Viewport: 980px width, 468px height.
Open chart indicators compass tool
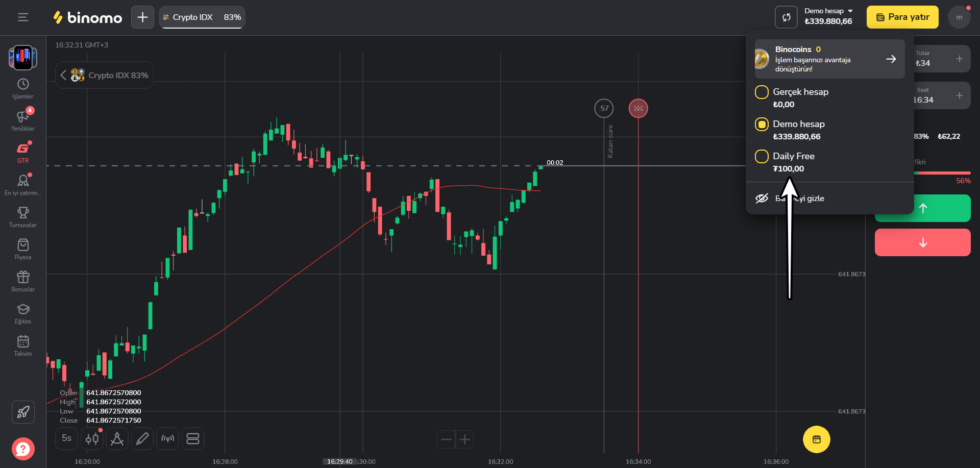pos(117,439)
